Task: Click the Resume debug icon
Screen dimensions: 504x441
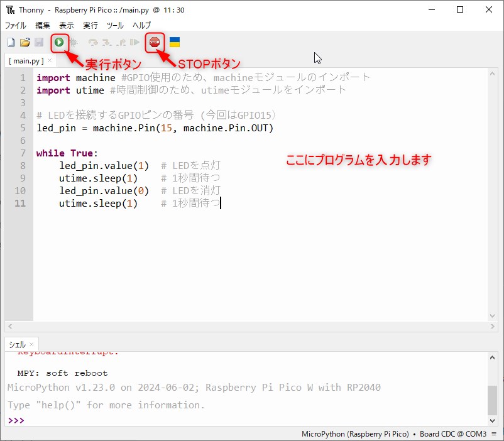Action: [x=134, y=42]
